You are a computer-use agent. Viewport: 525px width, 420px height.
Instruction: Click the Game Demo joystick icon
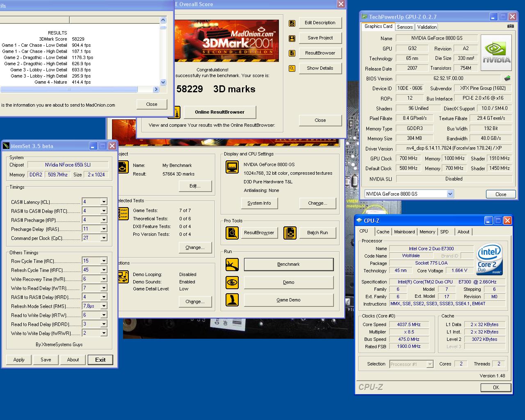[x=232, y=300]
